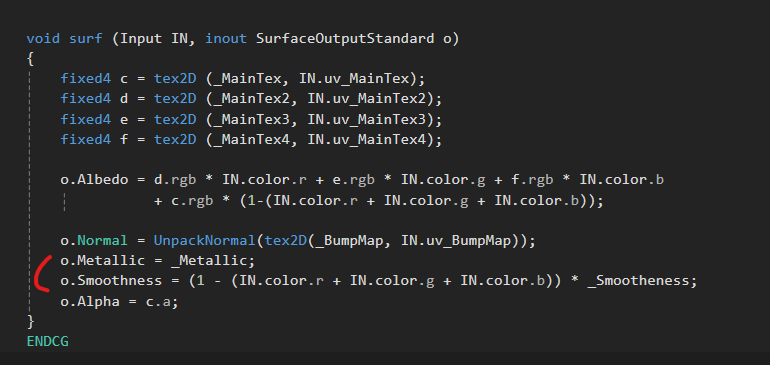This screenshot has height=365, width=770.
Task: Click 'tex2D' on the fixed4 d line
Action: coord(175,99)
